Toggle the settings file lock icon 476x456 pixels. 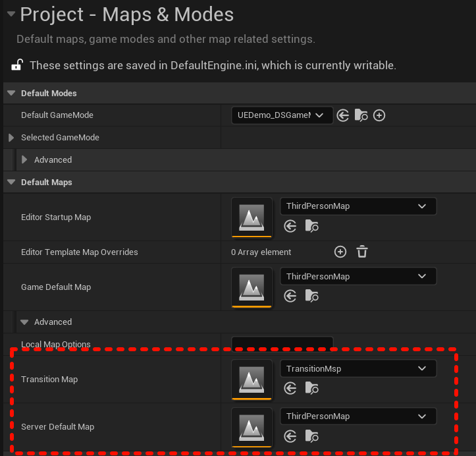(x=17, y=65)
